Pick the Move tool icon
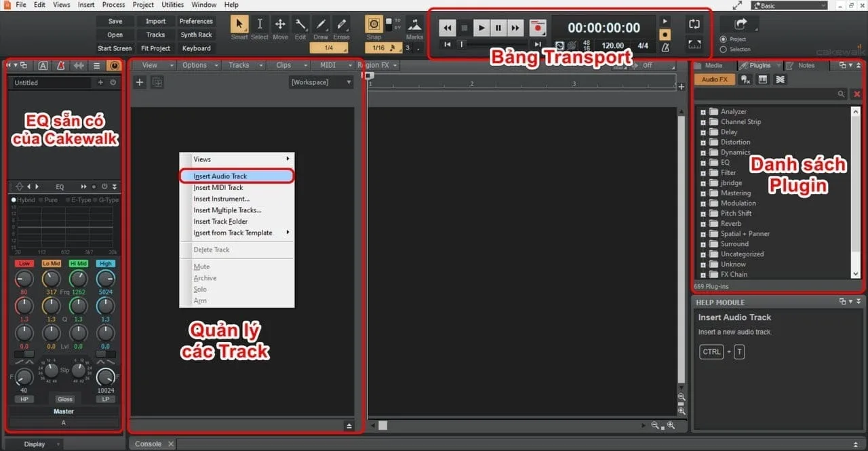The width and height of the screenshot is (868, 451). click(x=280, y=24)
